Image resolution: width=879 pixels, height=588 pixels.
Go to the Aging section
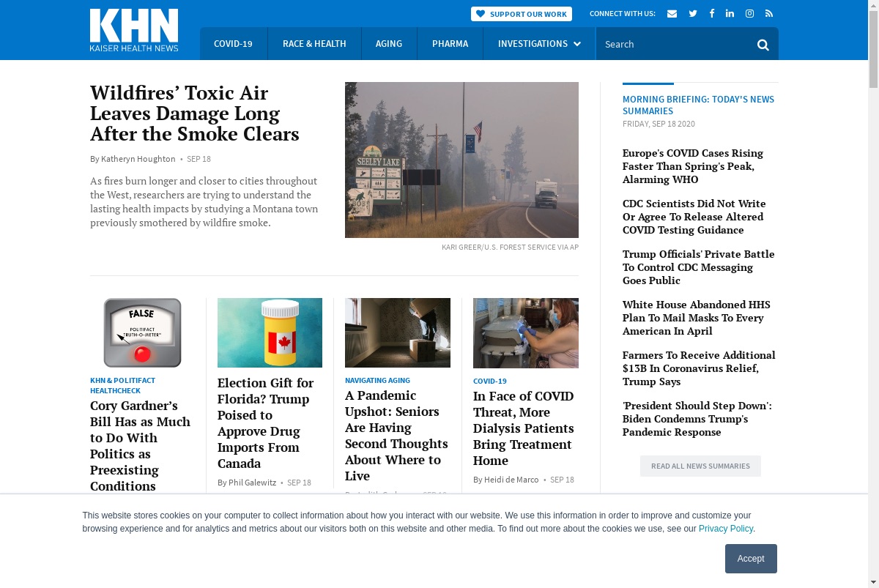pos(389,44)
